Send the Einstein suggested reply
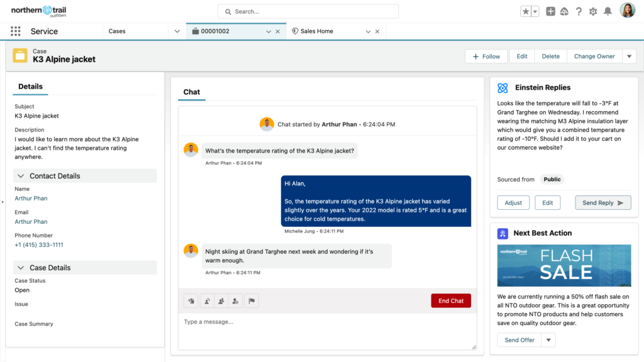This screenshot has height=362, width=644. (602, 203)
